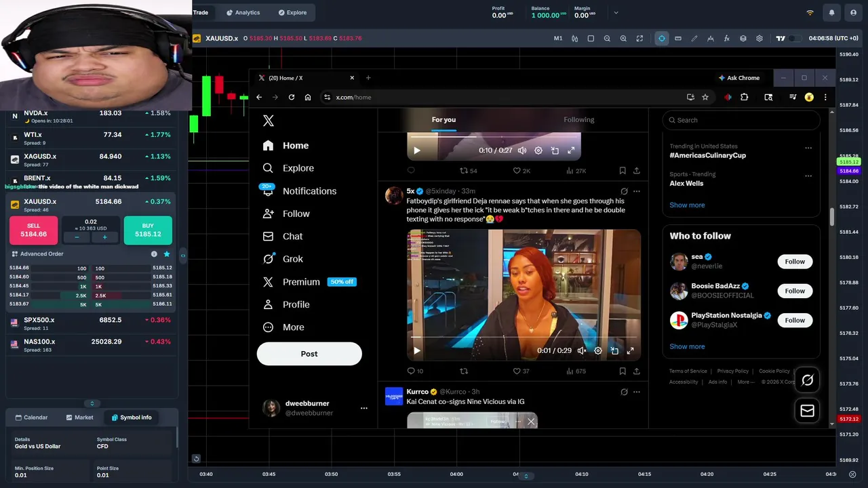Open Chrome extensions puzzle icon
The height and width of the screenshot is (488, 868).
click(x=744, y=98)
